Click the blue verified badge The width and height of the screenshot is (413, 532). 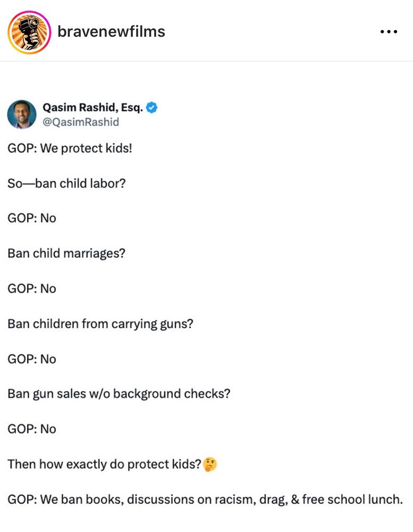point(151,107)
